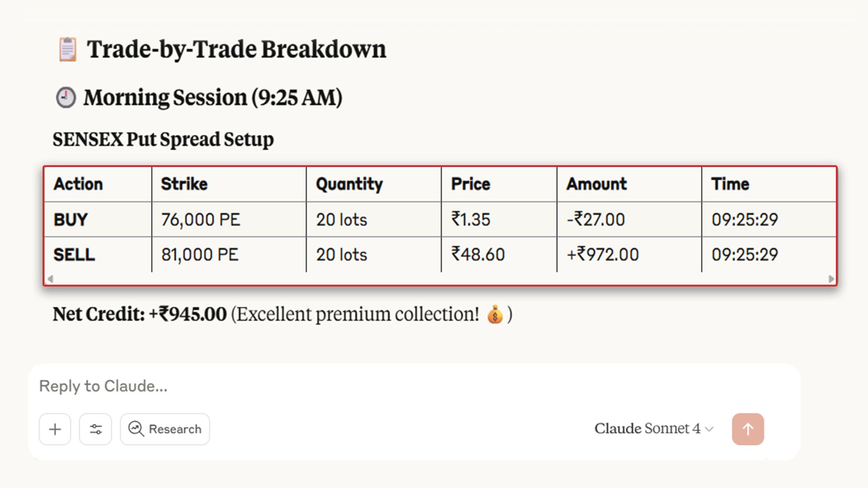Click the plus attachment icon
The height and width of the screenshot is (488, 868).
(x=55, y=429)
